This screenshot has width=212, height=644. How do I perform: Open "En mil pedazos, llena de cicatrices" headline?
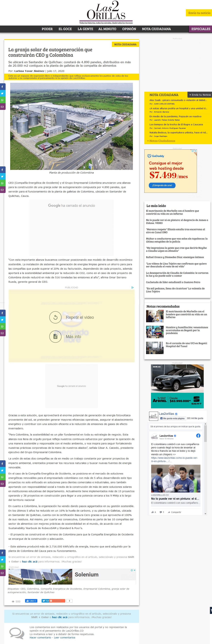(x=175, y=290)
